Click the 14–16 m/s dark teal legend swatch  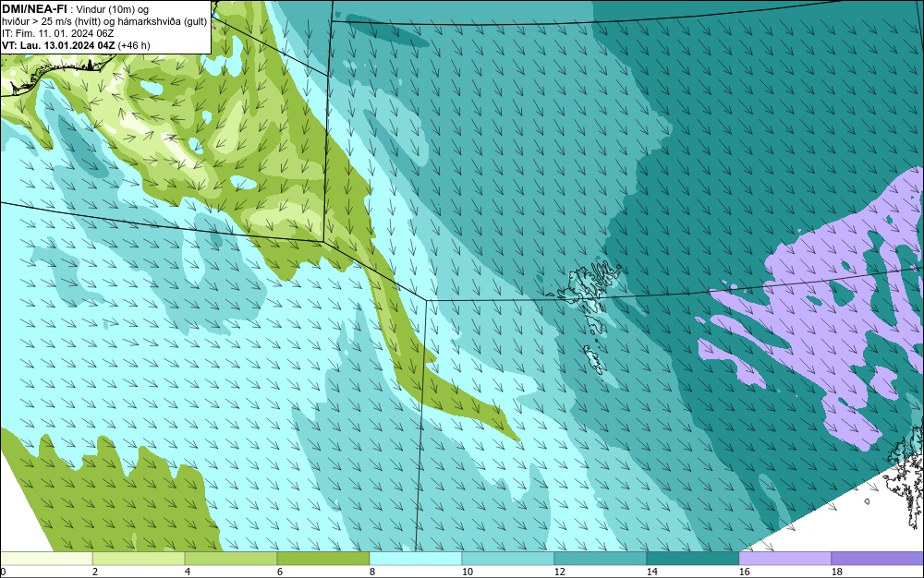(692, 558)
